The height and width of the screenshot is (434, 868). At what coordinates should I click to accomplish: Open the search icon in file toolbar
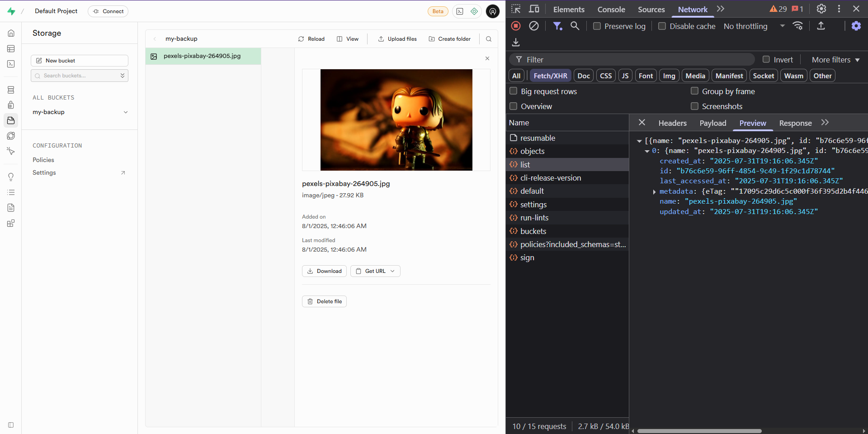point(489,39)
